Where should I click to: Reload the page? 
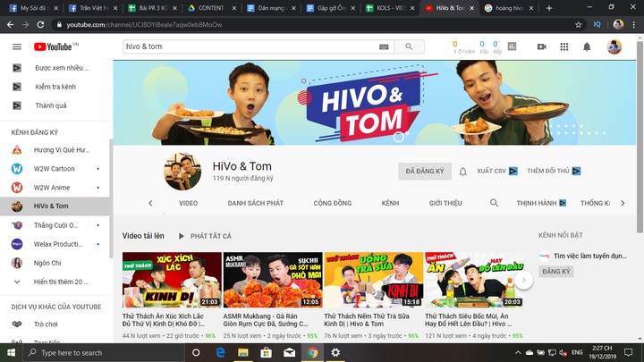pos(40,25)
